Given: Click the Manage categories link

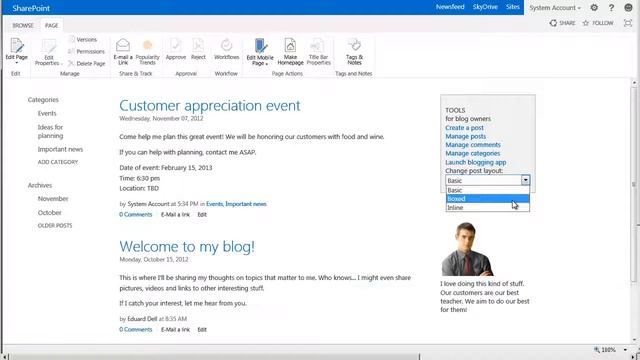Looking at the screenshot, I should point(473,153).
